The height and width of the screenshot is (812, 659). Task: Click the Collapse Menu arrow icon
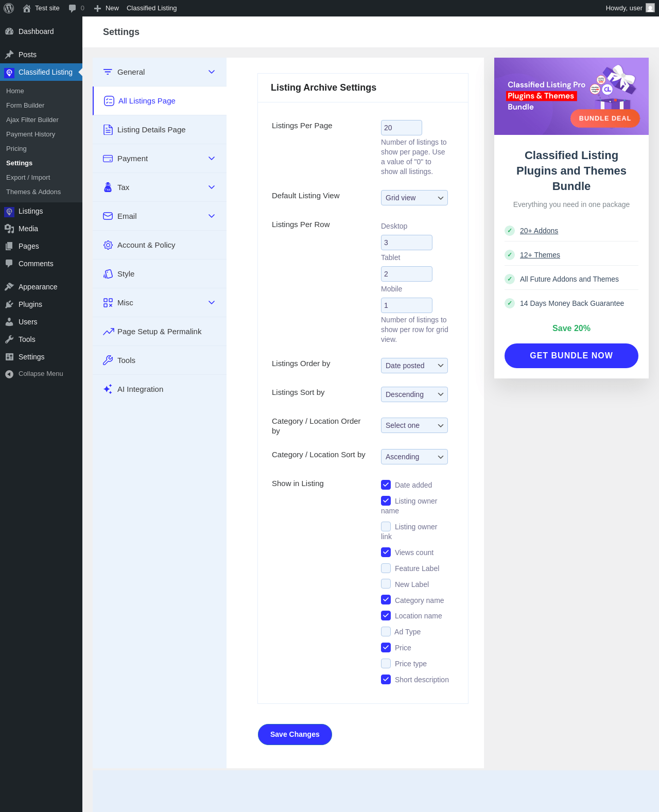click(9, 374)
